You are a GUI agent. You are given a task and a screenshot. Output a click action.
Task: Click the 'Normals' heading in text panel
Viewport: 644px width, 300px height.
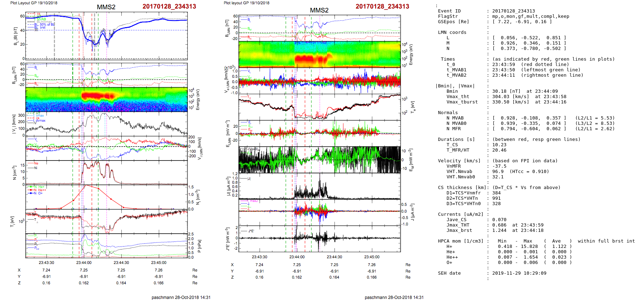[448, 113]
